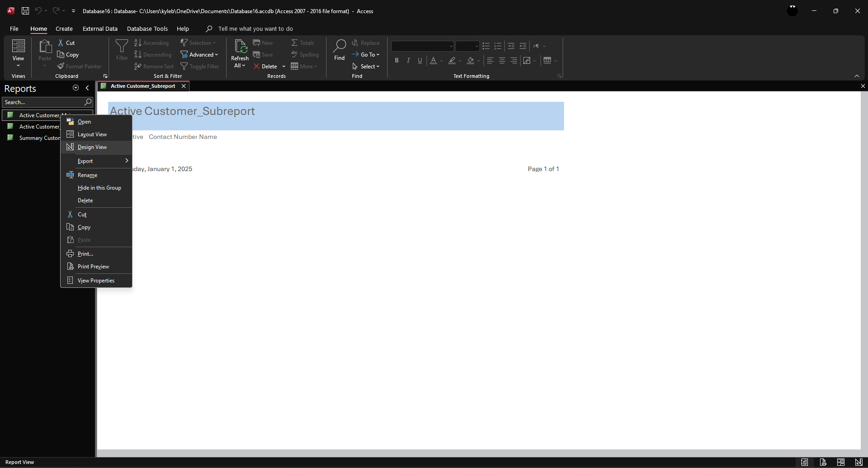Screen dimensions: 868x468
Task: Switch to the External Data tab
Action: pyautogui.click(x=100, y=29)
